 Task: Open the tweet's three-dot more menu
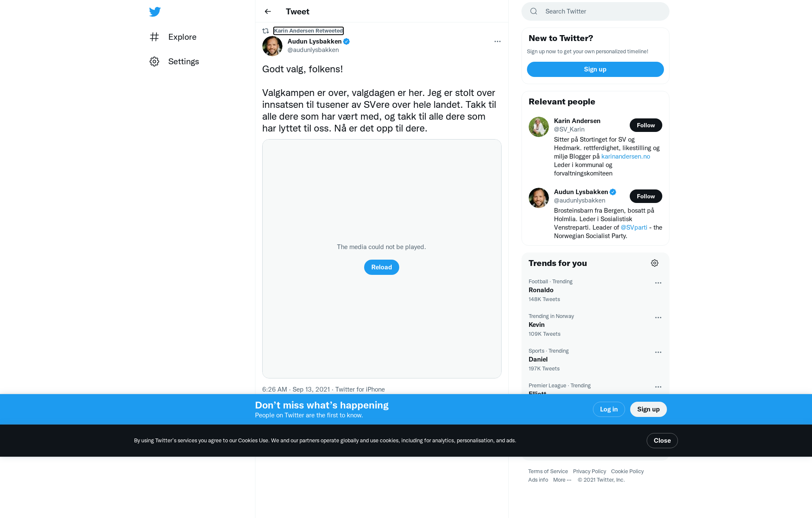(x=497, y=41)
